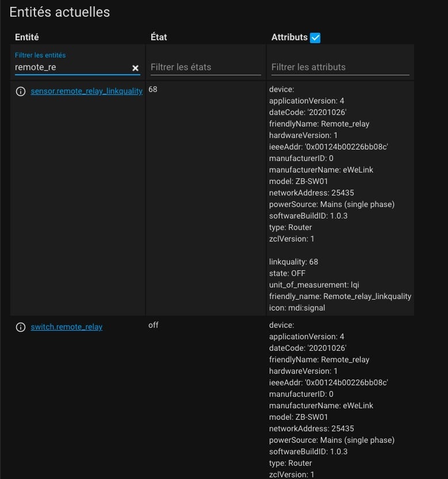Select the off state of switch.remote_relay

[x=154, y=325]
